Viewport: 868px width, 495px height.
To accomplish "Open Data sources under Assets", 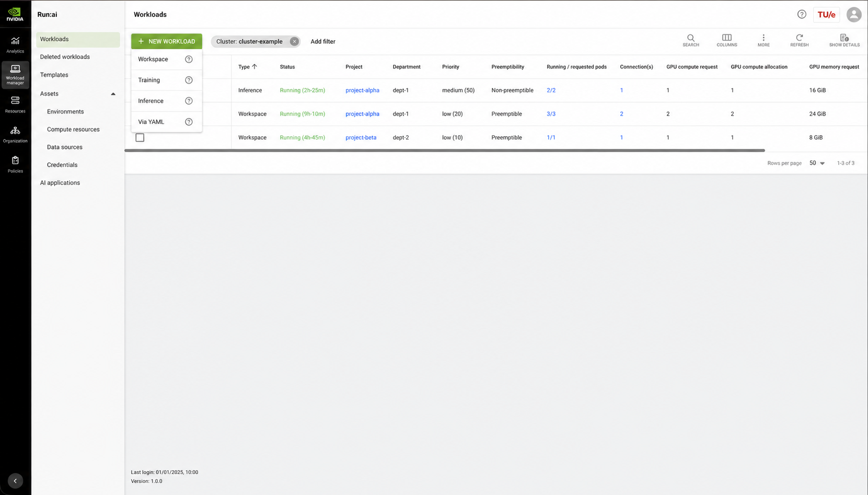I will (65, 147).
